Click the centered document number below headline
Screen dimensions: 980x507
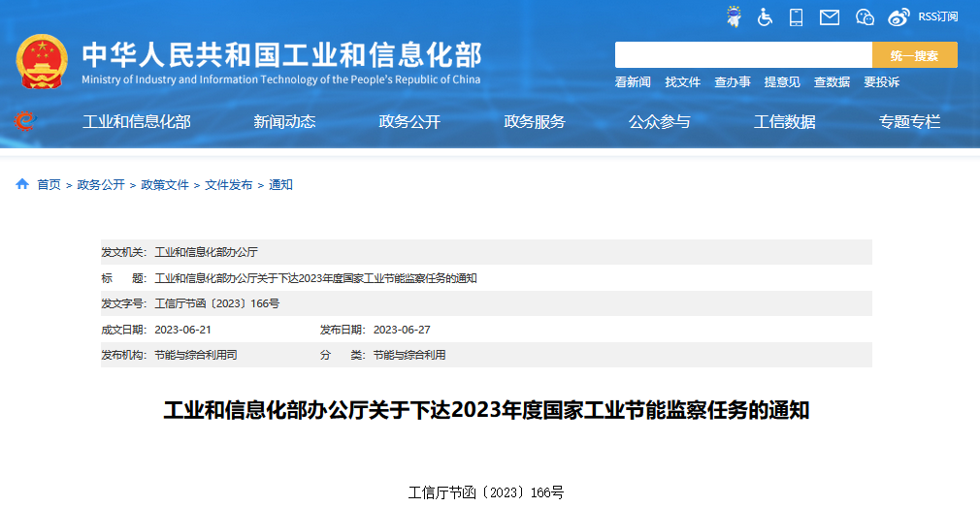tap(486, 492)
